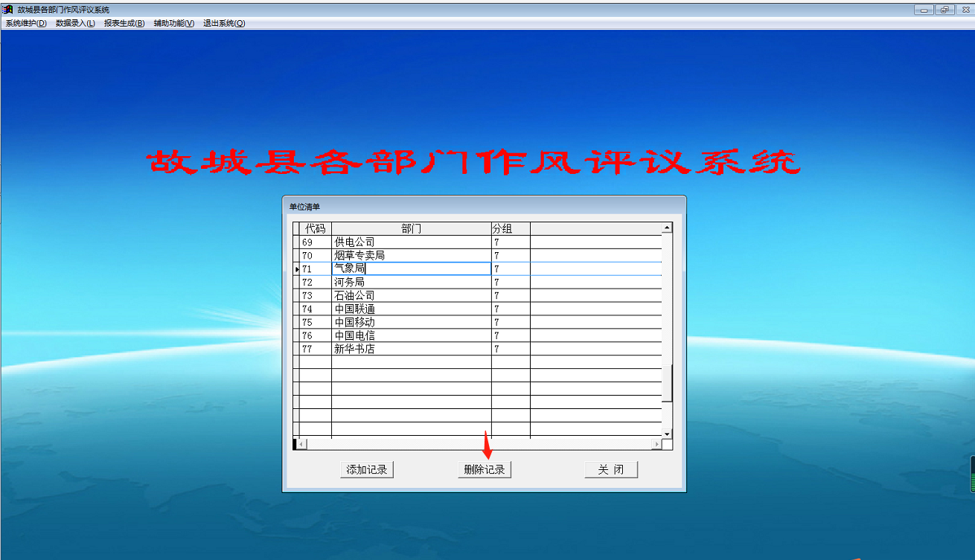Open the 数据录入 menu

point(75,23)
